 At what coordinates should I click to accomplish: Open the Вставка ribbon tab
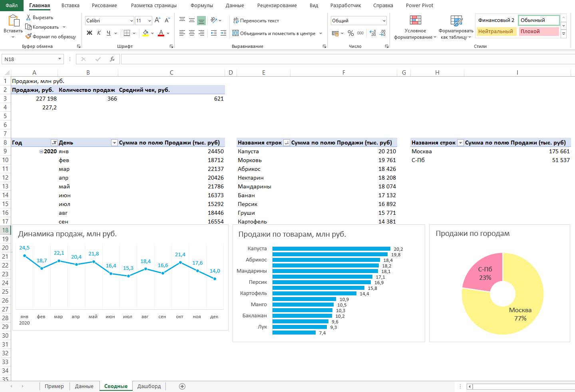[70, 6]
